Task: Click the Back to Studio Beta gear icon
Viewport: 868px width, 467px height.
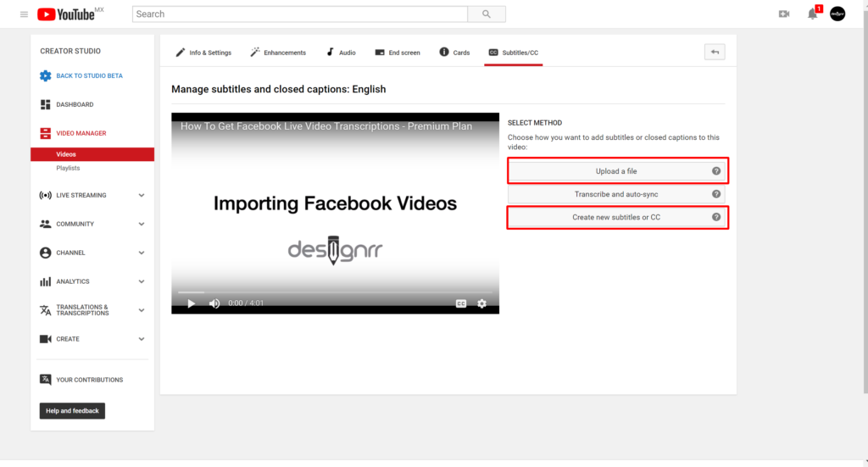Action: pyautogui.click(x=46, y=75)
